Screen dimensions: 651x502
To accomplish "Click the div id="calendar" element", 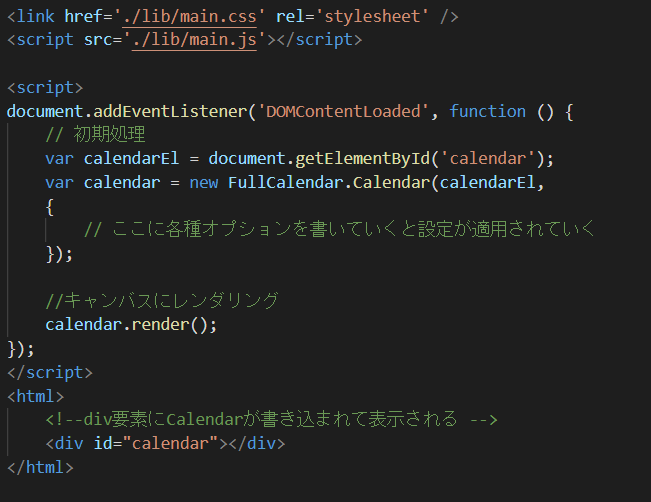I will [165, 443].
